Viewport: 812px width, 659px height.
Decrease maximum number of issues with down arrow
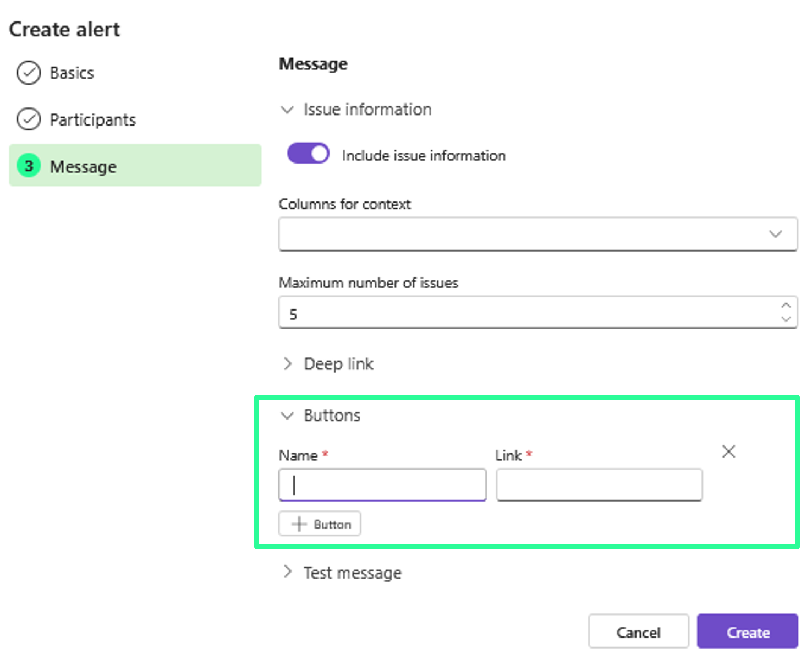click(x=786, y=319)
